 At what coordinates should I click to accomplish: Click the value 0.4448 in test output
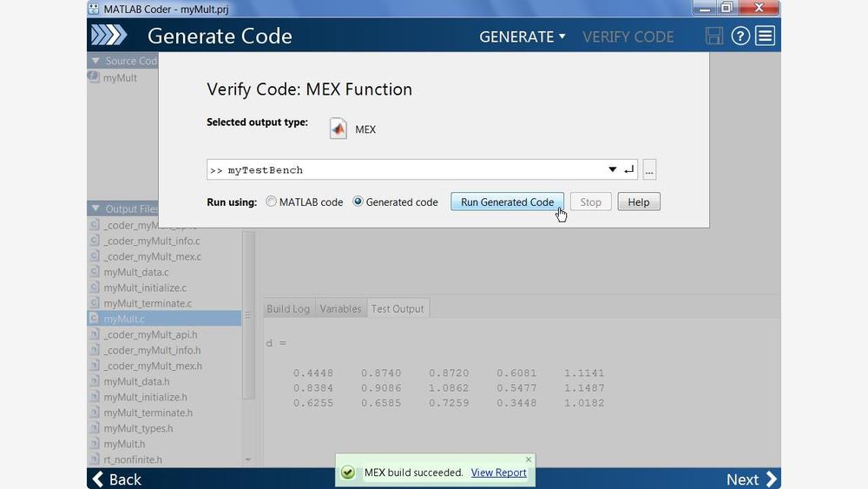click(313, 373)
